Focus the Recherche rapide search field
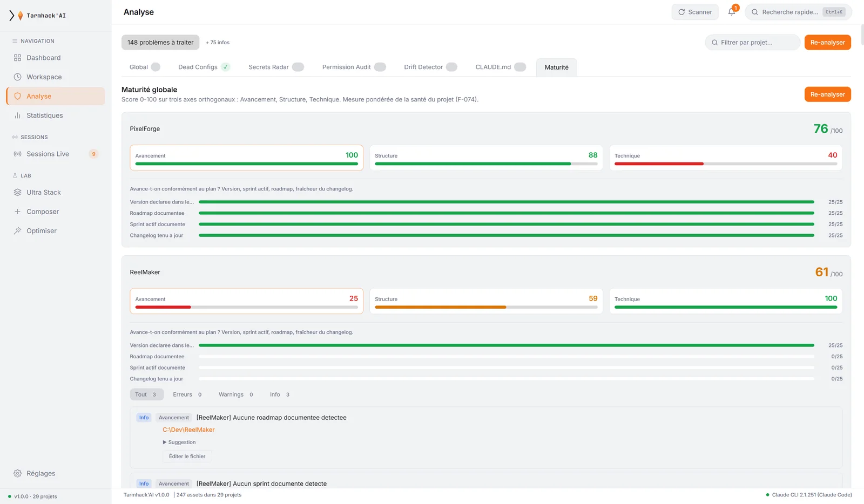Screen dimensions: 864x504 798,12
